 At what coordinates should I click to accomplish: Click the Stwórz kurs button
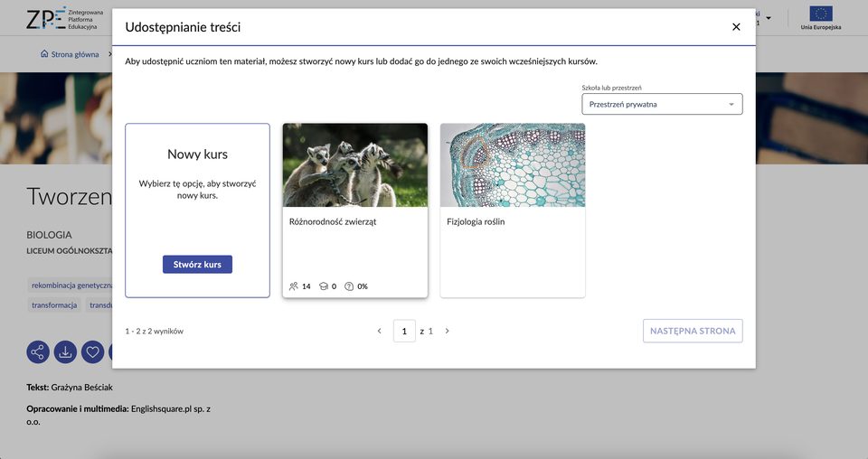pos(197,264)
